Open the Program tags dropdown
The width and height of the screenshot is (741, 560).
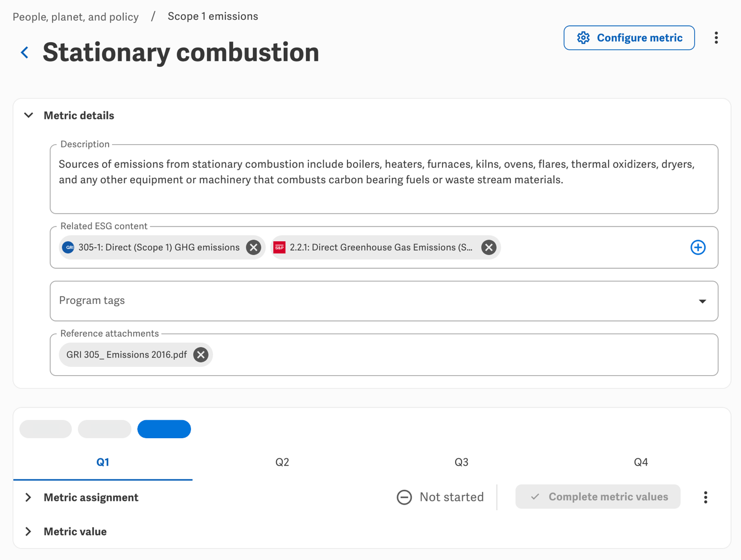click(384, 301)
